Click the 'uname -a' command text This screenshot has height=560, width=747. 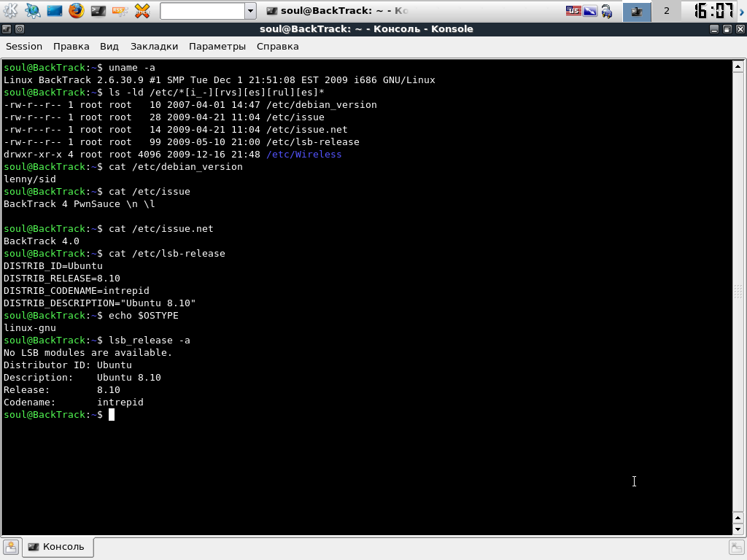pos(132,68)
